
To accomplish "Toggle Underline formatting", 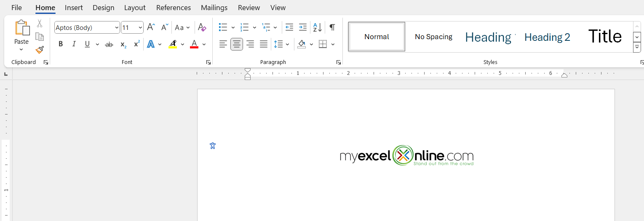I will click(x=87, y=44).
